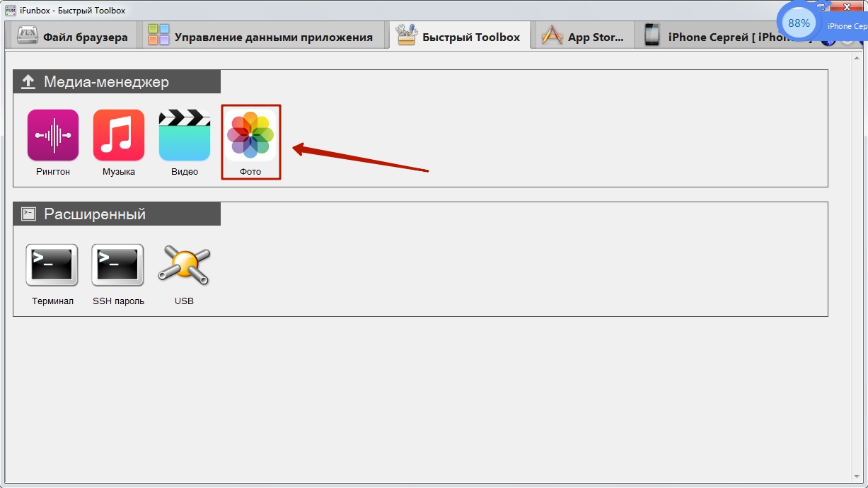Click the Медиа-менеджер section header

point(117,81)
